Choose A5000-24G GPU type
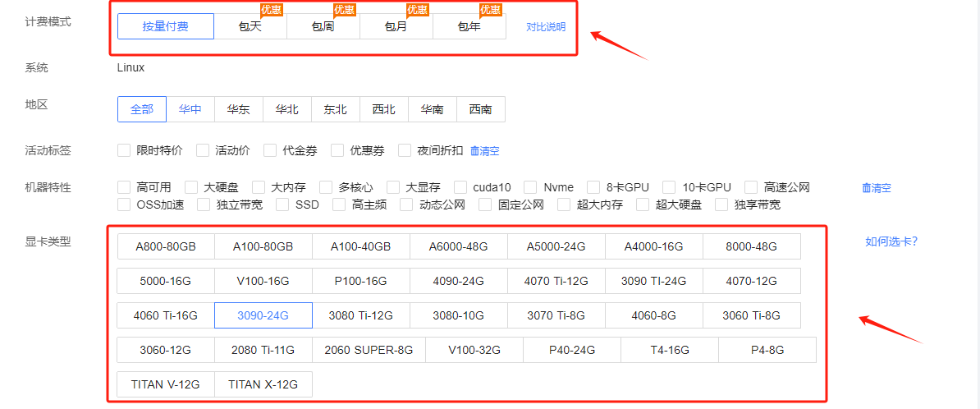Viewport: 980px width, 409px height. 556,246
